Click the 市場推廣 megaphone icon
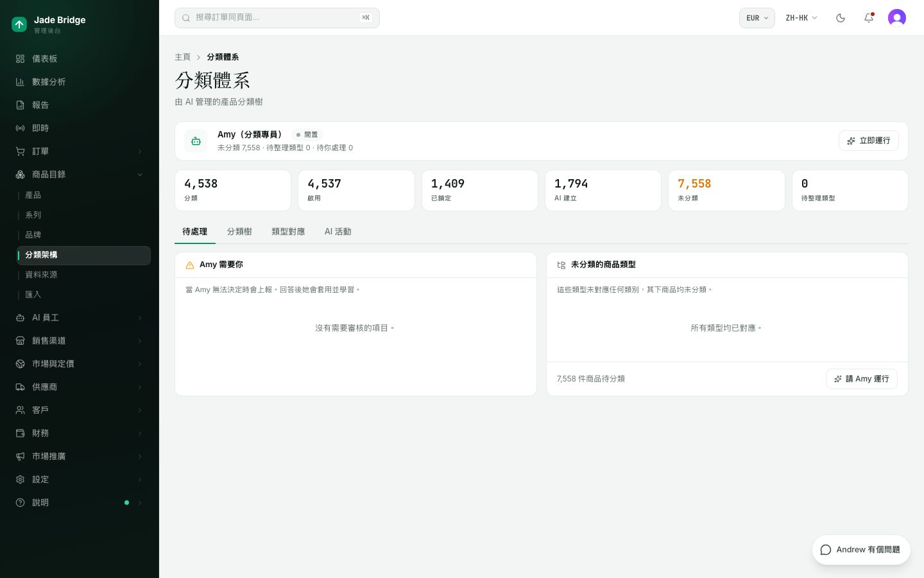 click(x=20, y=456)
